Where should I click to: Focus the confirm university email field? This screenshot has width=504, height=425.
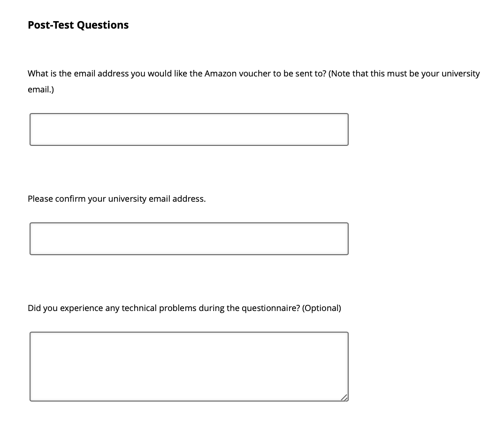[189, 239]
